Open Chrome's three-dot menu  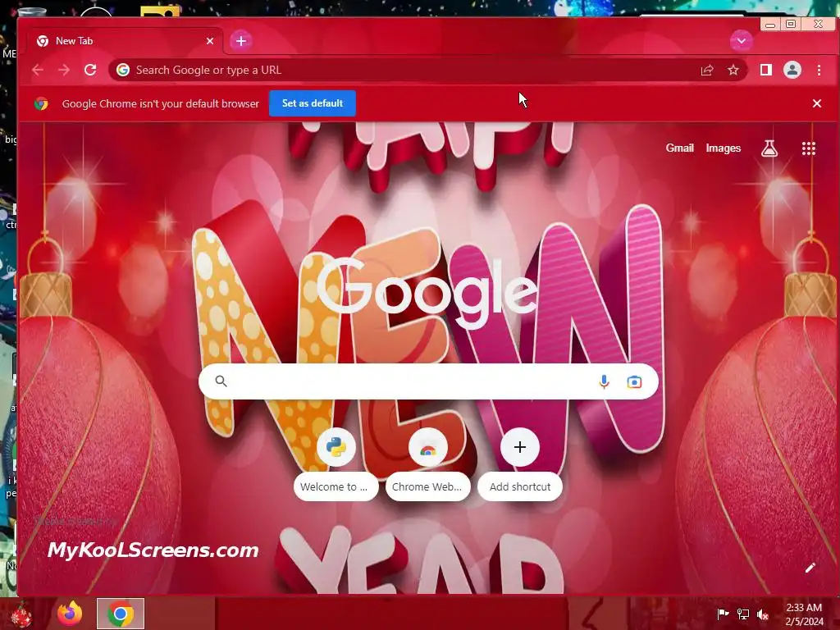pyautogui.click(x=819, y=70)
